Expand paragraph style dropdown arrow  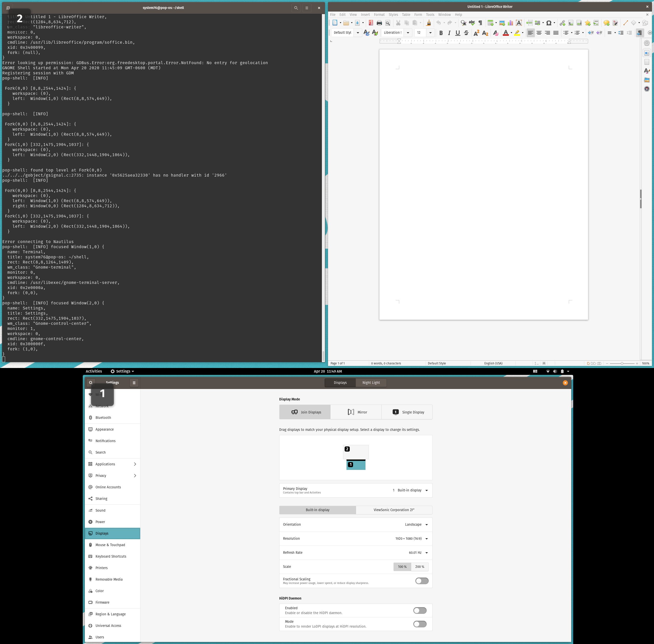[358, 33]
